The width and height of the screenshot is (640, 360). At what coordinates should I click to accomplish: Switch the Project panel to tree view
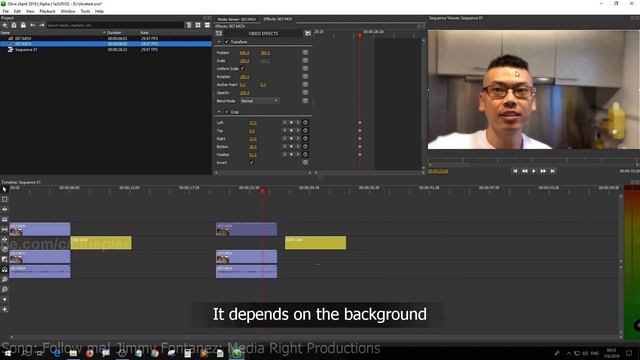pyautogui.click(x=189, y=25)
